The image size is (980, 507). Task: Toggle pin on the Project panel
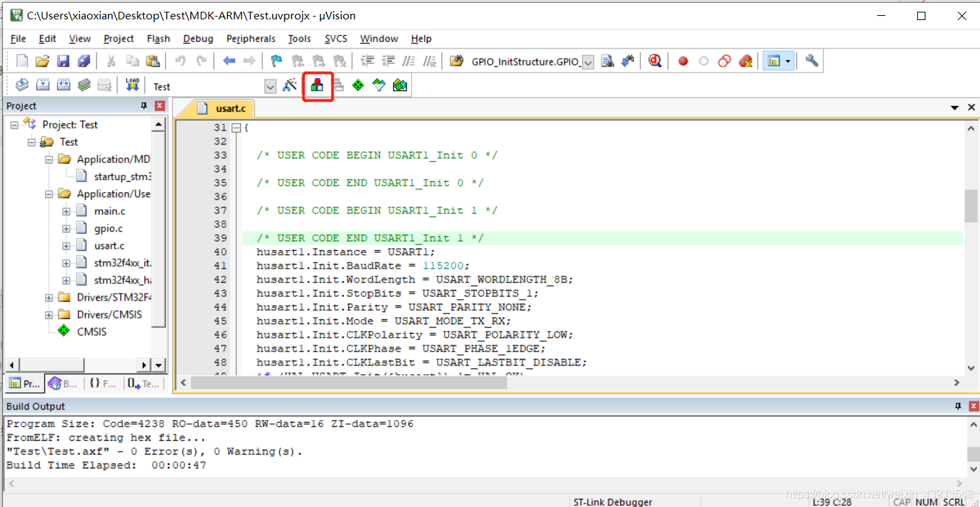point(144,106)
